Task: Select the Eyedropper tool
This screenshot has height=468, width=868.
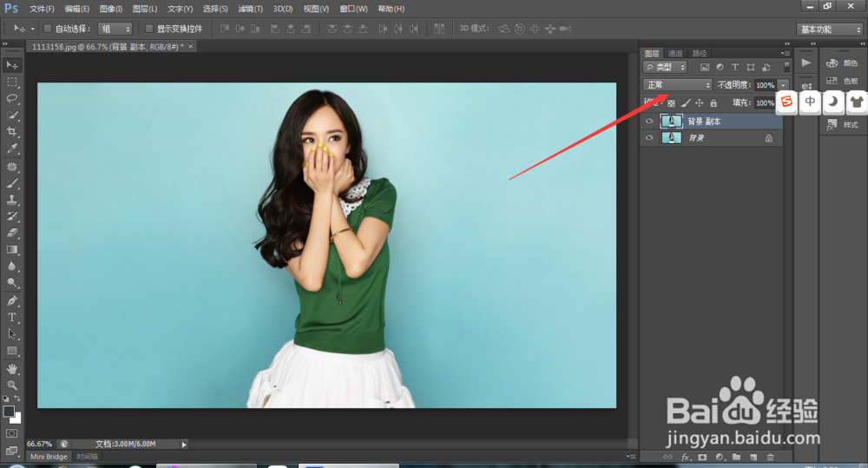Action: tap(11, 148)
